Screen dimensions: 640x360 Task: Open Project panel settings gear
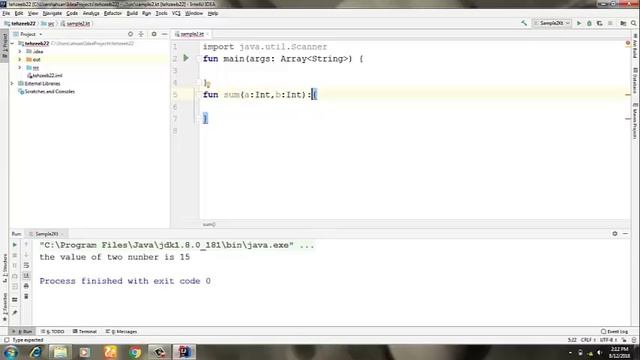click(154, 34)
